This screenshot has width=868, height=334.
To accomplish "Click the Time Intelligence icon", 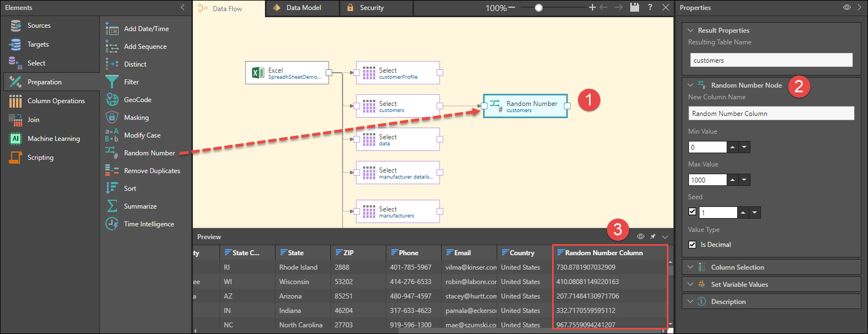I will 112,224.
